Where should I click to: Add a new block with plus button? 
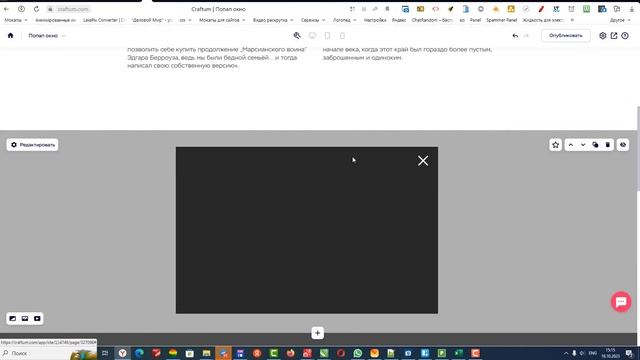click(x=318, y=333)
